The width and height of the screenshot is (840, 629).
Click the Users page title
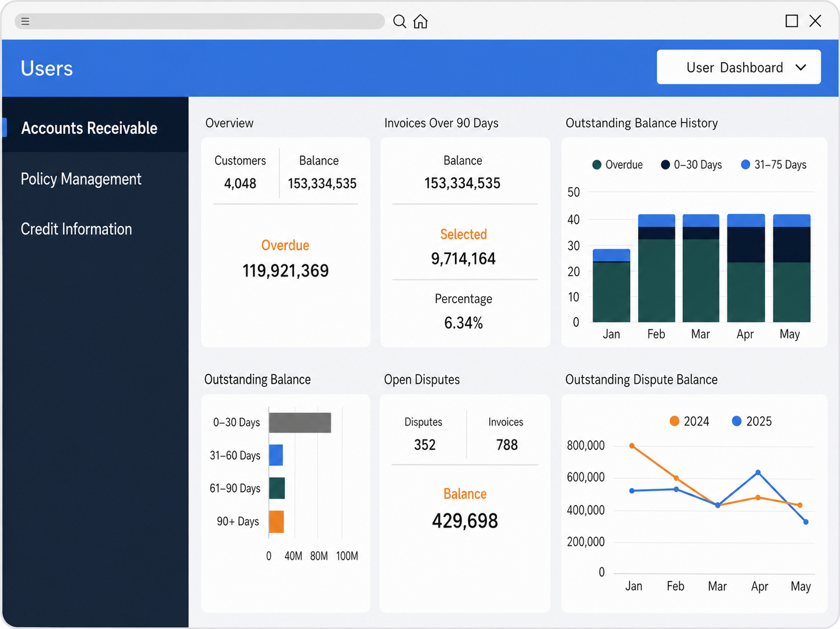(x=47, y=68)
